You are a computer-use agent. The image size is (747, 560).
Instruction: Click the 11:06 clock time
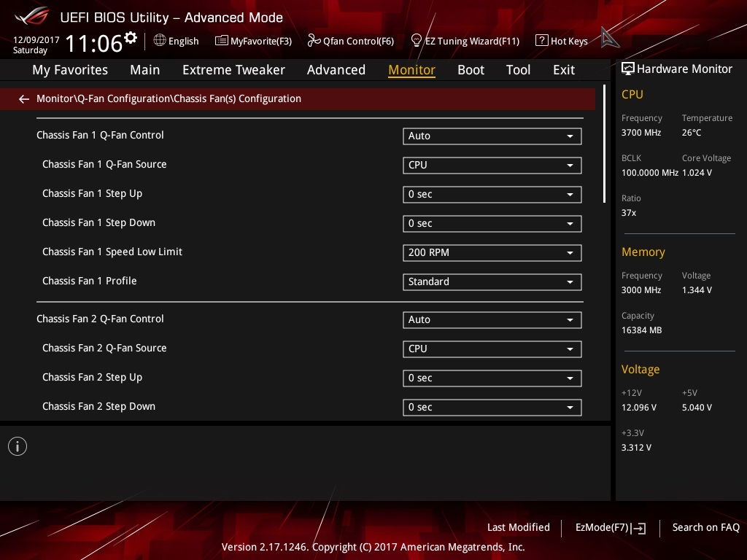pos(94,43)
